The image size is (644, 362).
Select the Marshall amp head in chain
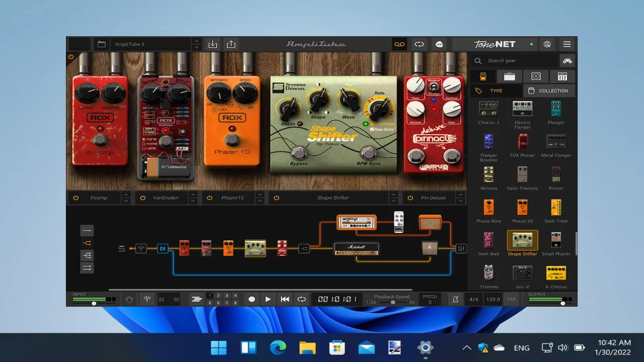356,248
